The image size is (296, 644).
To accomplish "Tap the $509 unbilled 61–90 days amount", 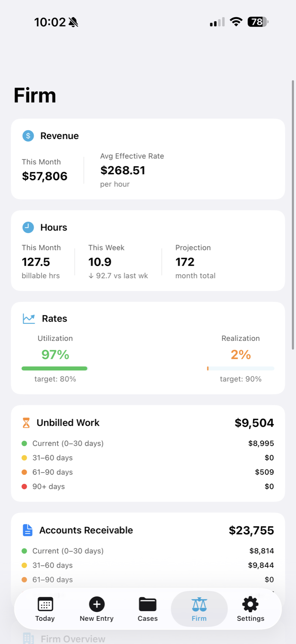I will (x=264, y=472).
